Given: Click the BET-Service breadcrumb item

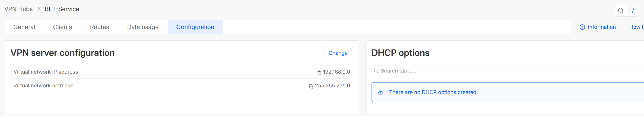Looking at the screenshot, I should tap(62, 9).
